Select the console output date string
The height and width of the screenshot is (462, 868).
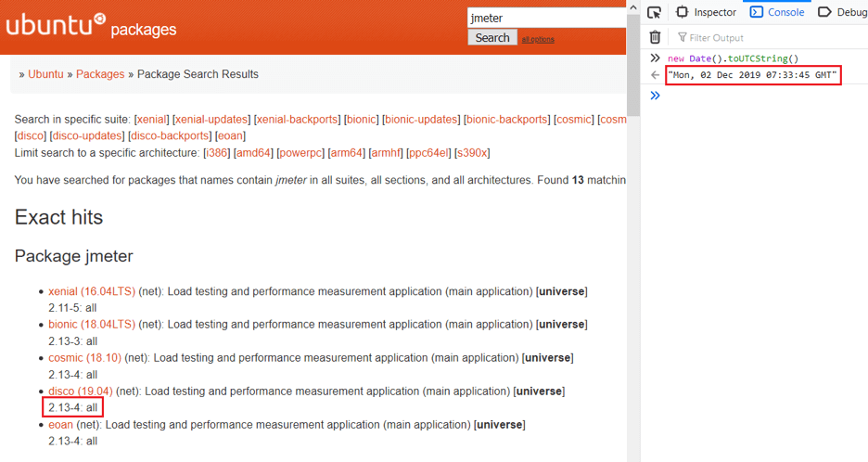752,75
